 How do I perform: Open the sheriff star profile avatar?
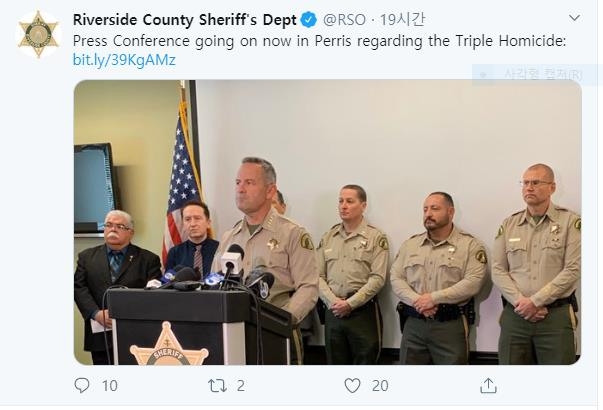tap(38, 34)
